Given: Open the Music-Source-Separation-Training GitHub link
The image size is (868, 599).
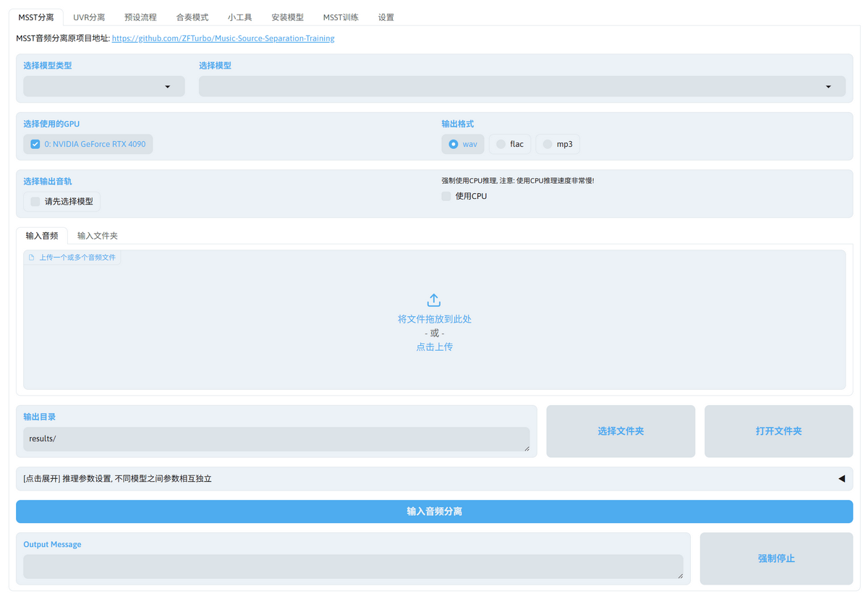Looking at the screenshot, I should pos(223,38).
